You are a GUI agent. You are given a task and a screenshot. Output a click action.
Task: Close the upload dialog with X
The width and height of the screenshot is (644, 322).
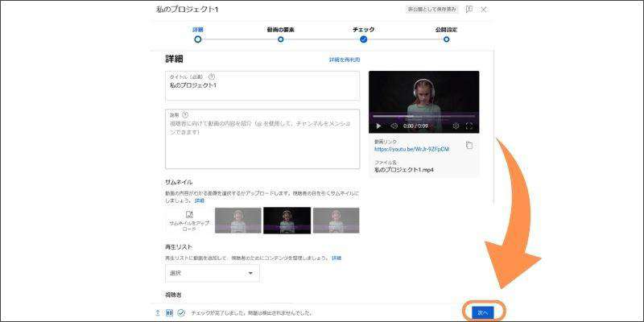(484, 9)
